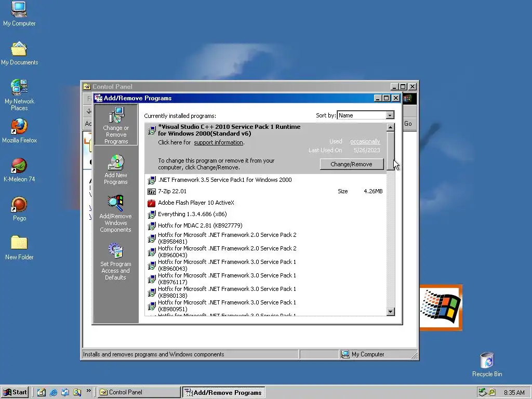Click icon beside hotfix KB958481
This screenshot has height=399, width=532.
tap(152, 238)
